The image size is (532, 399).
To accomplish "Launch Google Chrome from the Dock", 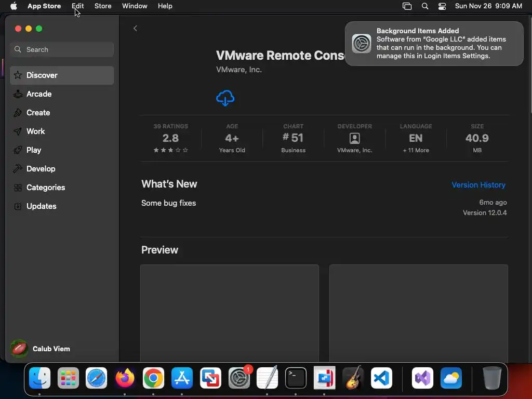I will click(x=153, y=378).
